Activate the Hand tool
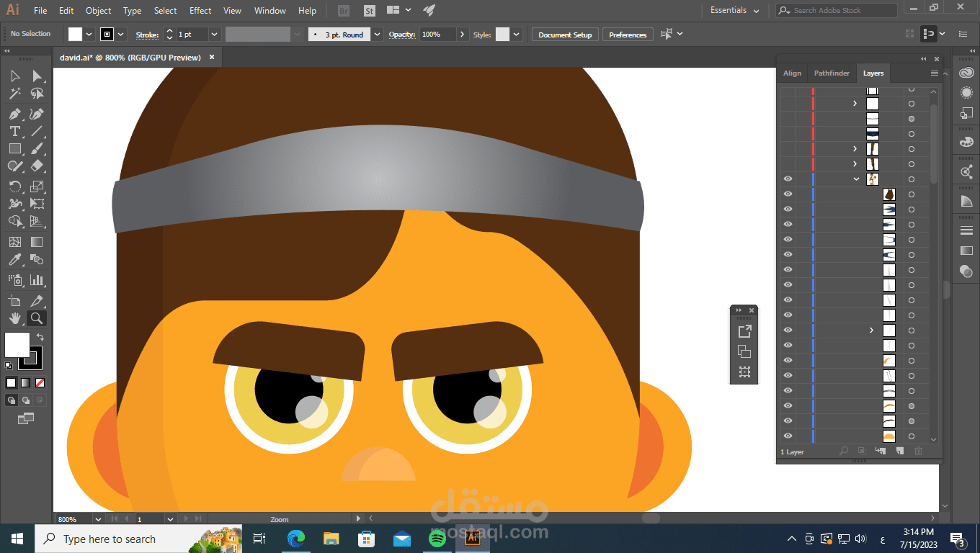 tap(14, 318)
